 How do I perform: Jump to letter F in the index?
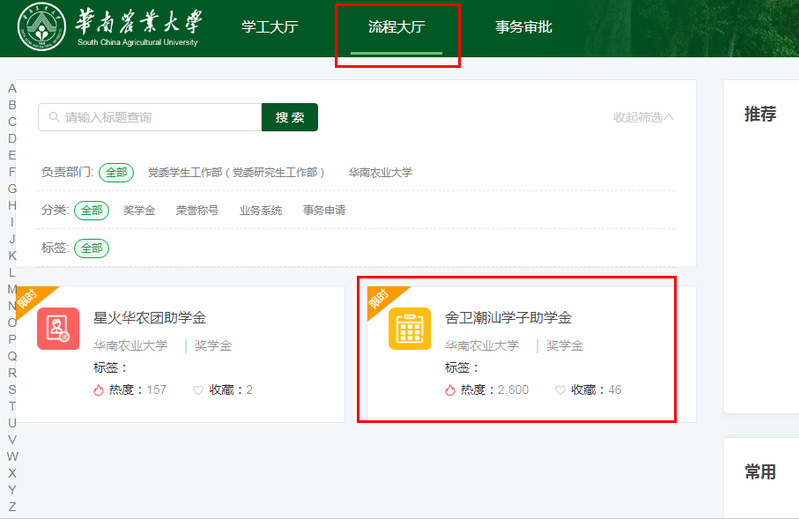click(12, 172)
